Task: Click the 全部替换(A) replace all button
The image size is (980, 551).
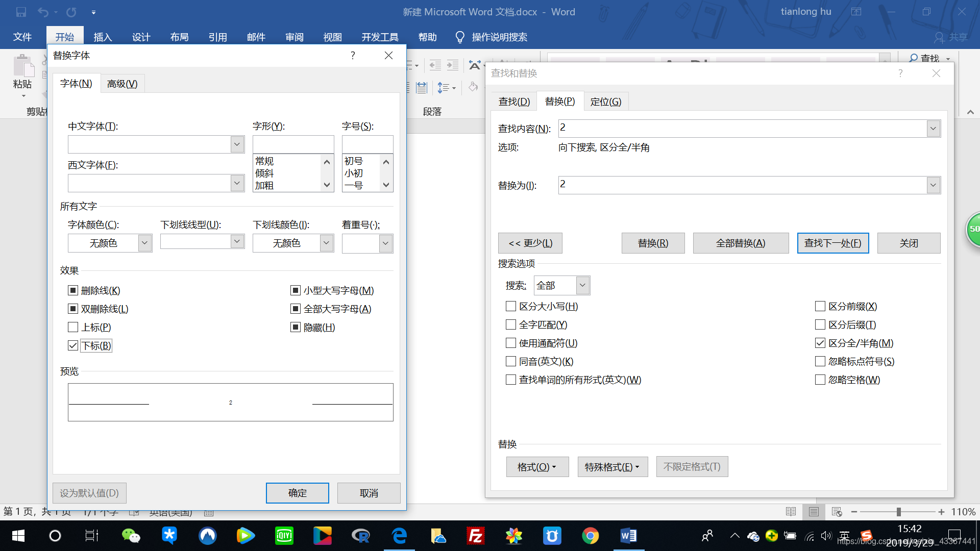Action: [740, 243]
